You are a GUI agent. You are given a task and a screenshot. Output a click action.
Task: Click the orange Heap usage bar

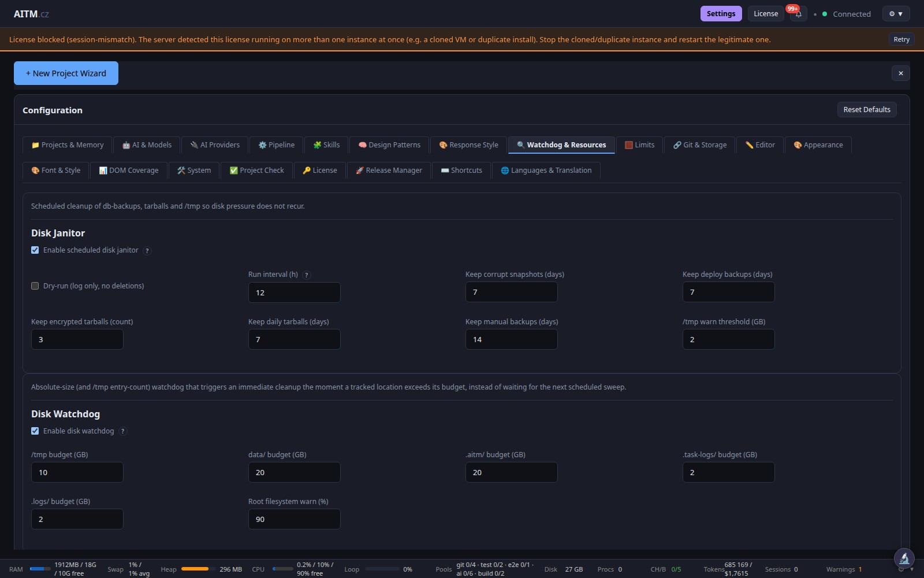(198, 569)
